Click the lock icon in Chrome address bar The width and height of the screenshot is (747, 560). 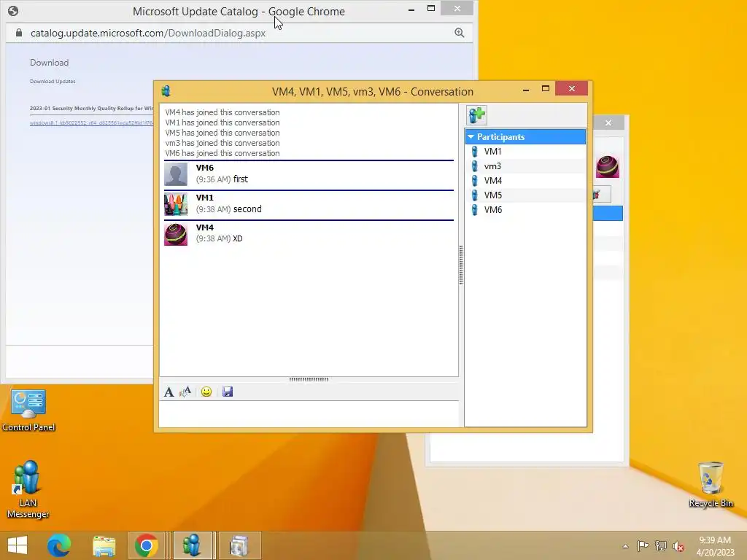click(18, 32)
